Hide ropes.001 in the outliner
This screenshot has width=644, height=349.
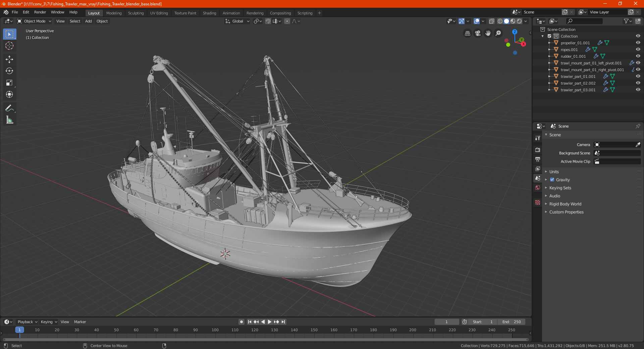click(x=638, y=49)
